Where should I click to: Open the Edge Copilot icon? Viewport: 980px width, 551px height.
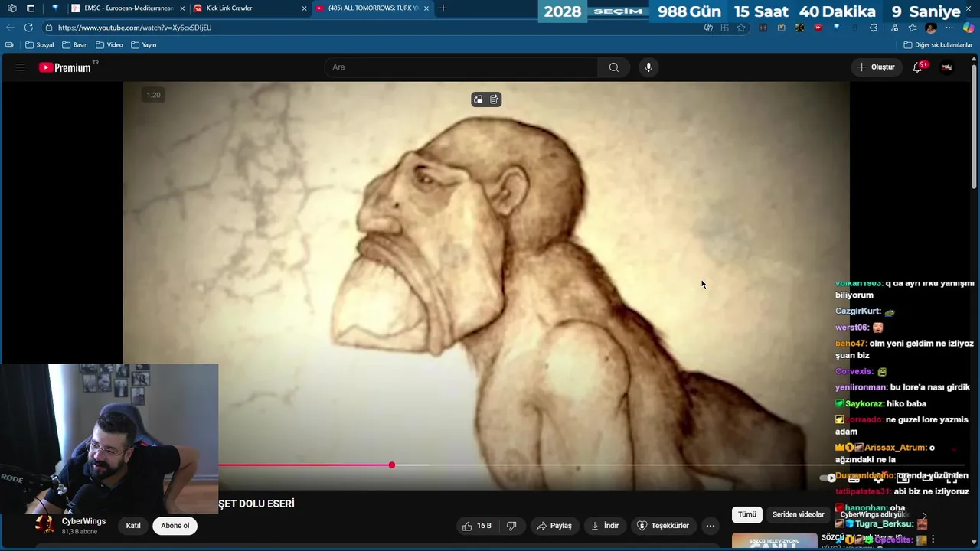969,28
